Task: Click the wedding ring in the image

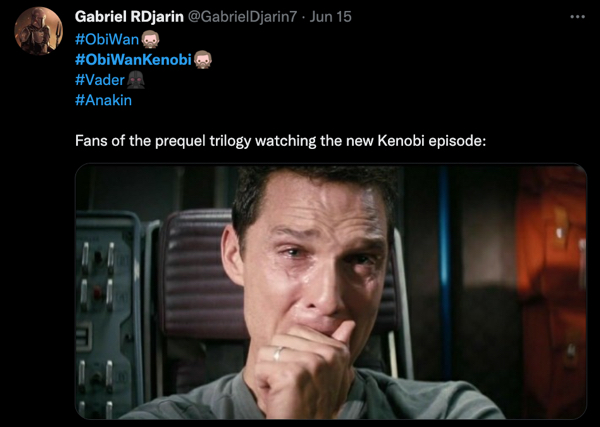Action: pyautogui.click(x=278, y=354)
